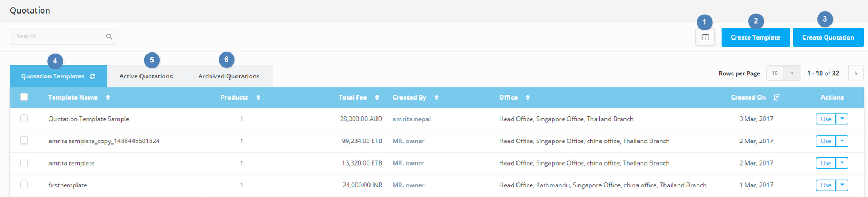
Task: Sort Office column with its arrow icon
Action: (528, 97)
